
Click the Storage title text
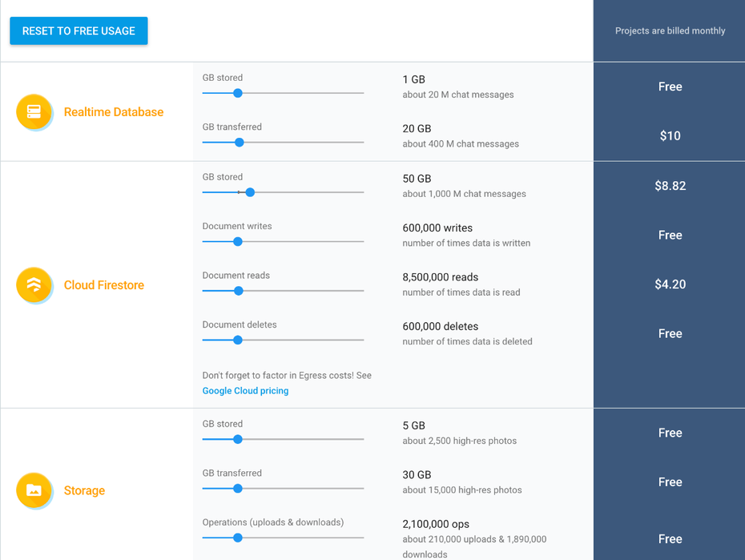84,490
